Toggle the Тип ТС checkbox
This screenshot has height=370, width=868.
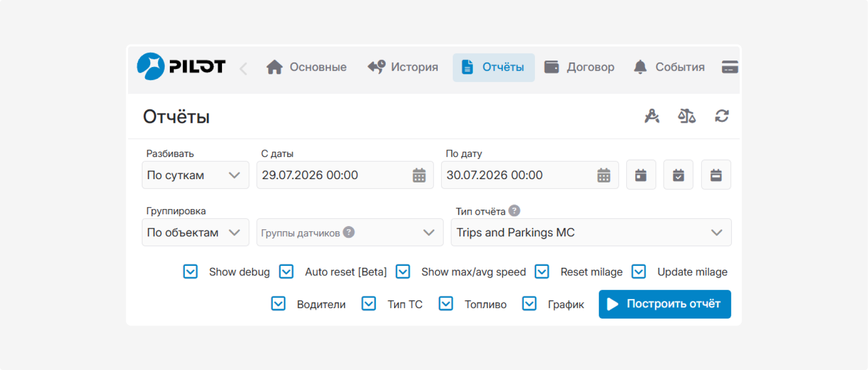[x=369, y=303]
